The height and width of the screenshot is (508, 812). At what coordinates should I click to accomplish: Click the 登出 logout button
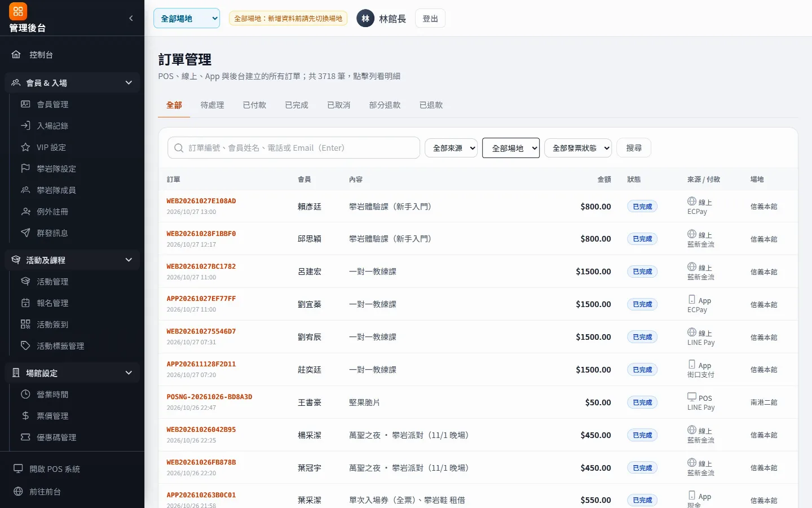(x=430, y=19)
